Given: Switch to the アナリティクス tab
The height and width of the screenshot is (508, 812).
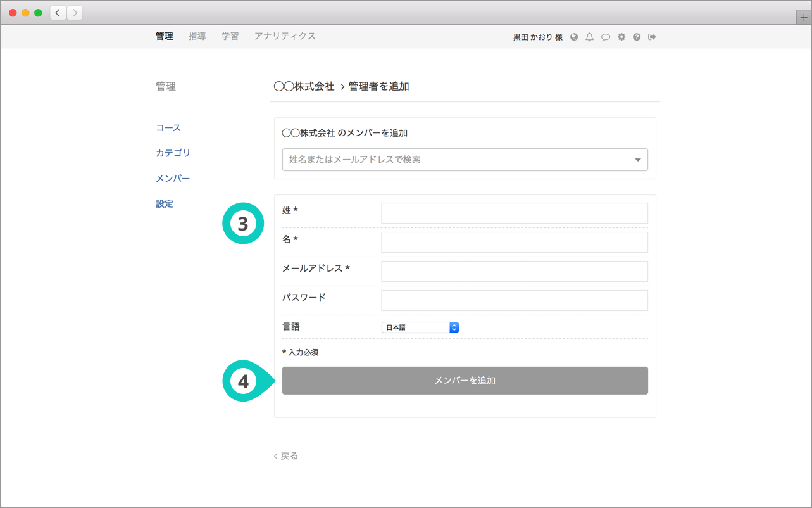Looking at the screenshot, I should coord(285,36).
